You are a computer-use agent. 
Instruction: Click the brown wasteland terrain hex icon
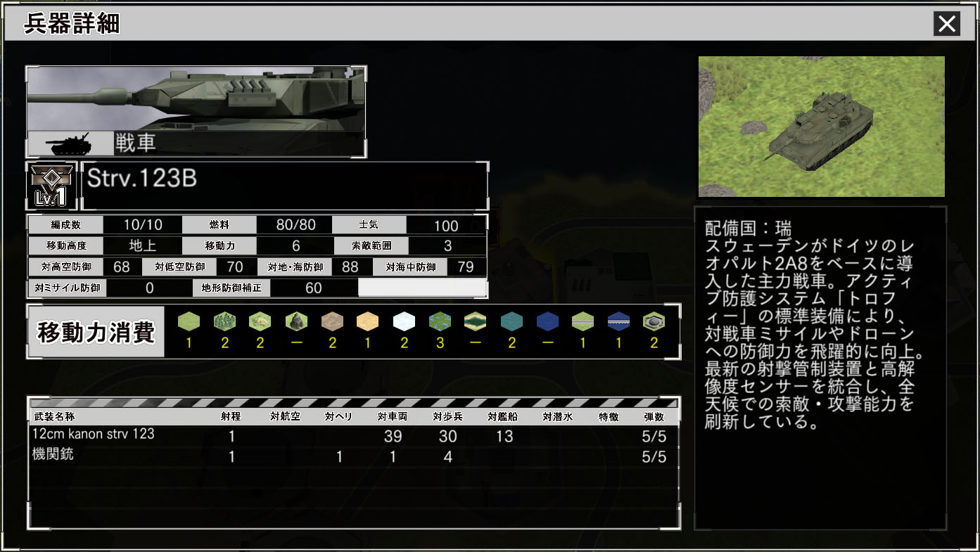[x=332, y=321]
